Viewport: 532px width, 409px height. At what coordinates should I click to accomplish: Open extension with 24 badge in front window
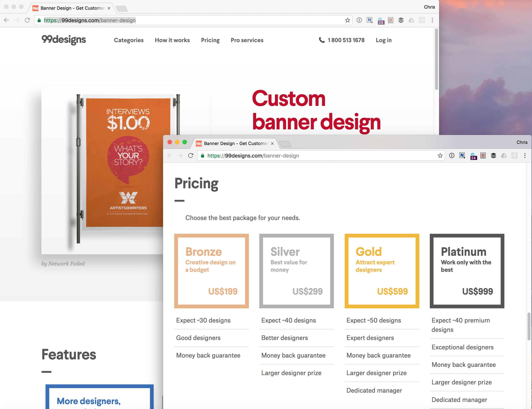[x=473, y=156]
